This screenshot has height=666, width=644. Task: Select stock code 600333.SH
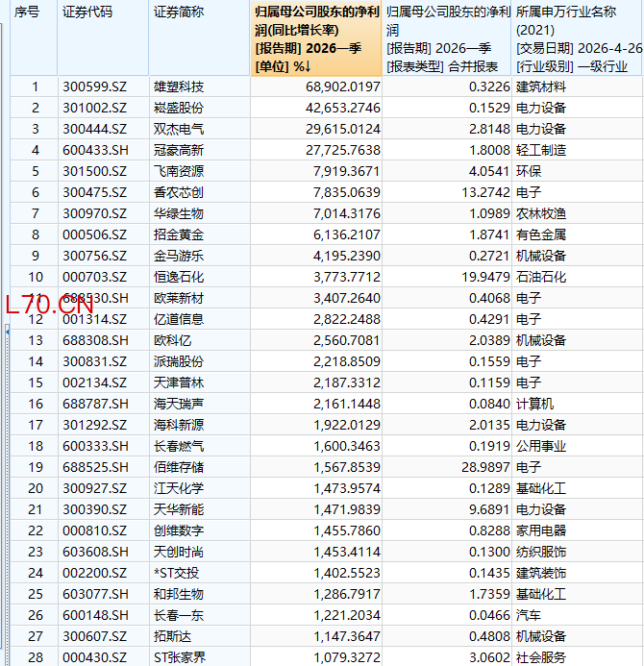pos(95,447)
